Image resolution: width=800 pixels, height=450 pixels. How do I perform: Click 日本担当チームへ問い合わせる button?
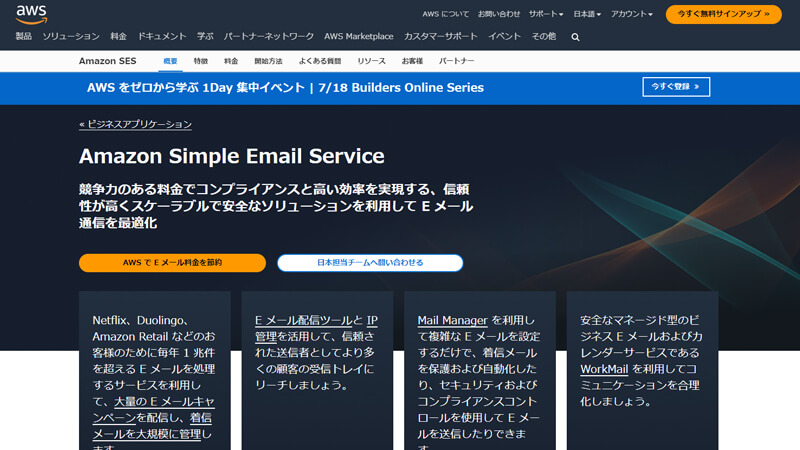point(370,263)
